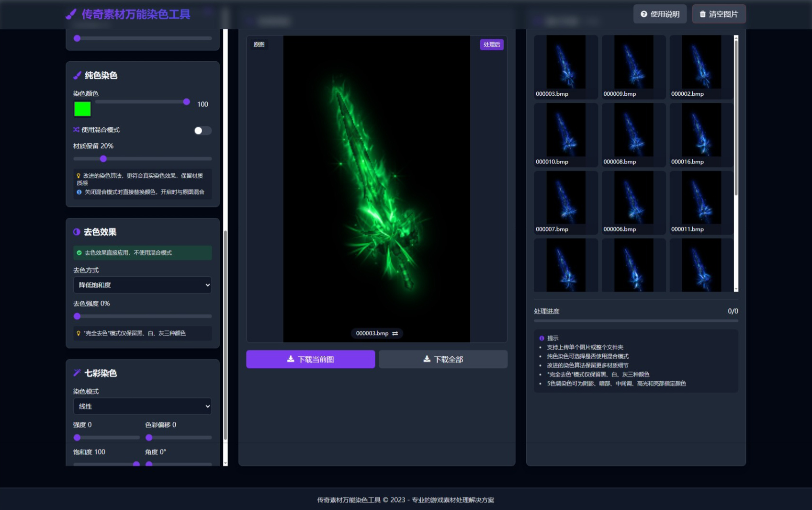Click the swap icon next to 000003.bmp label
Viewport: 812px width, 510px height.
[x=395, y=333]
